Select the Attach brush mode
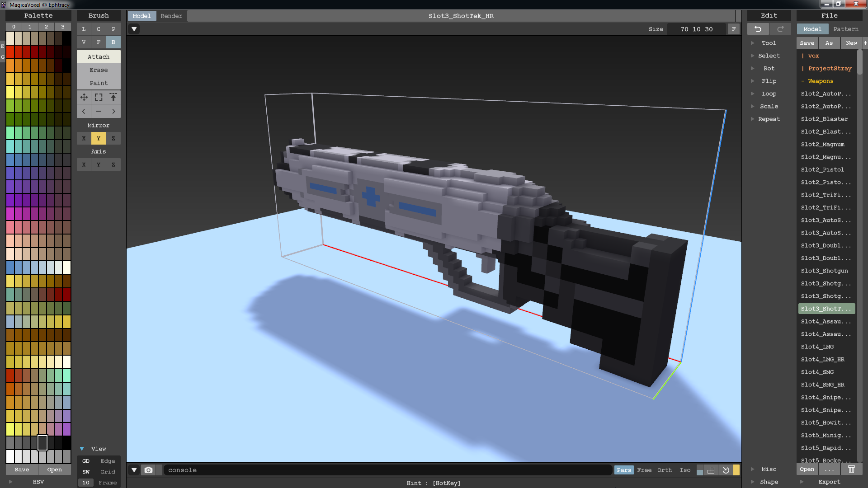 tap(99, 56)
